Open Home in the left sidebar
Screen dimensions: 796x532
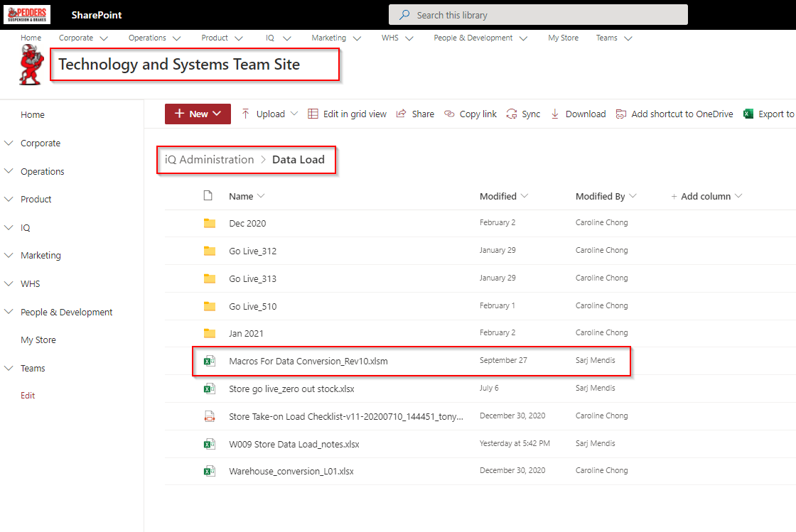pos(33,114)
